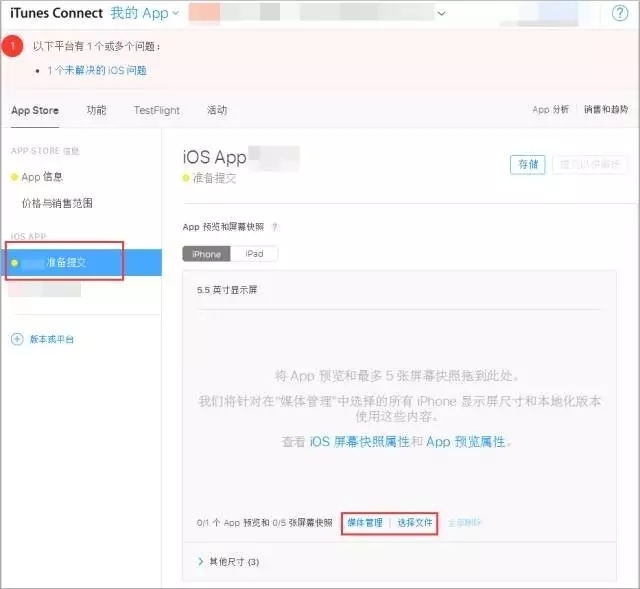Viewport: 640px width, 589px height.
Task: Click 选择文件 link
Action: 415,522
